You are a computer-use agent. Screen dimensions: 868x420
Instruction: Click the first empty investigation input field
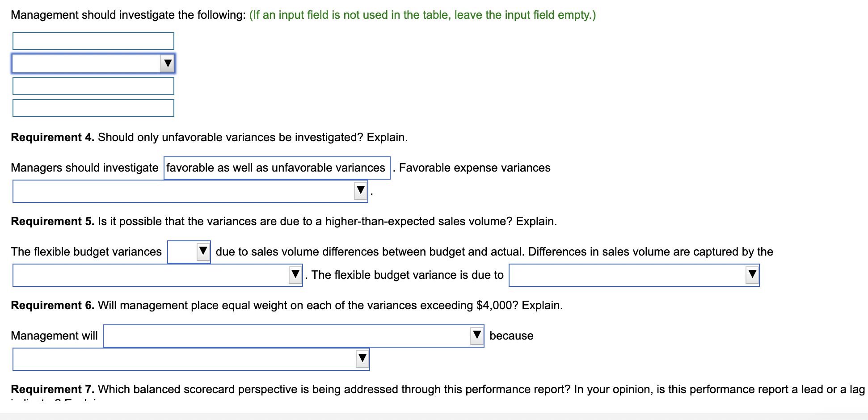coord(93,41)
